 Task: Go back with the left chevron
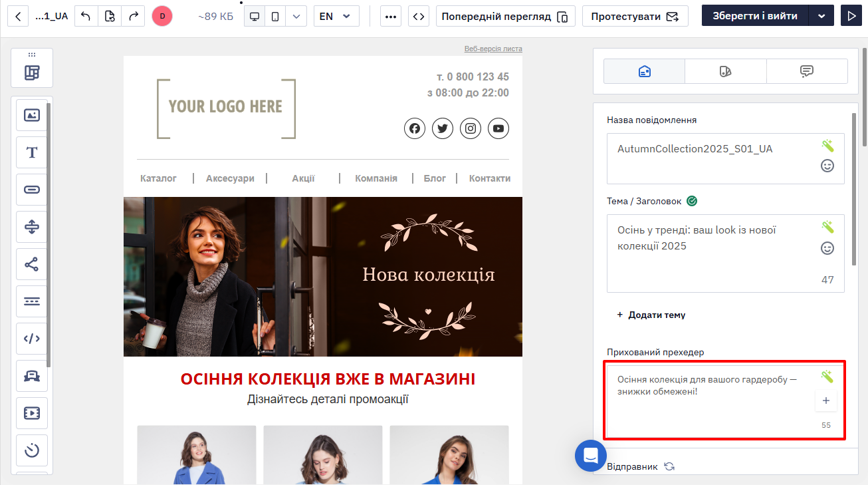(x=17, y=16)
